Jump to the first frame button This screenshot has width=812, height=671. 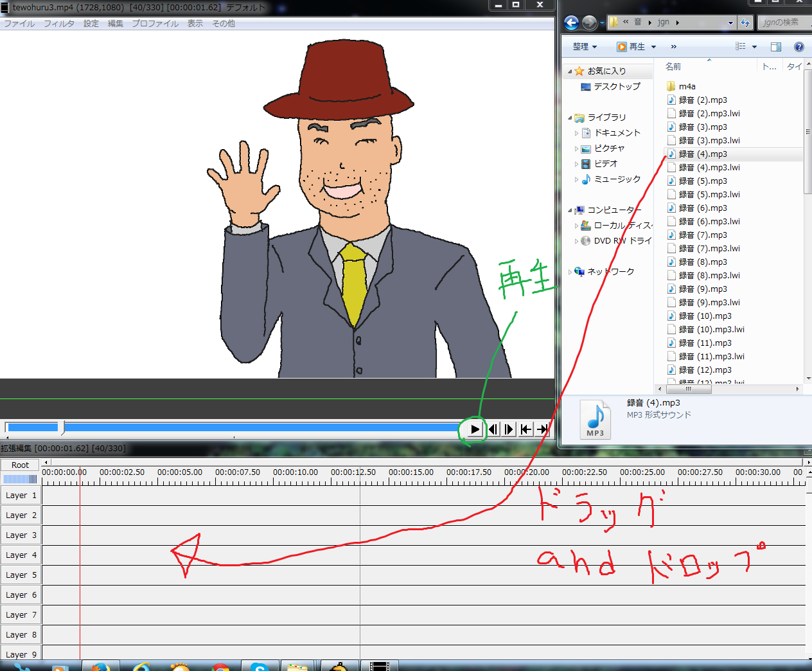(x=525, y=429)
